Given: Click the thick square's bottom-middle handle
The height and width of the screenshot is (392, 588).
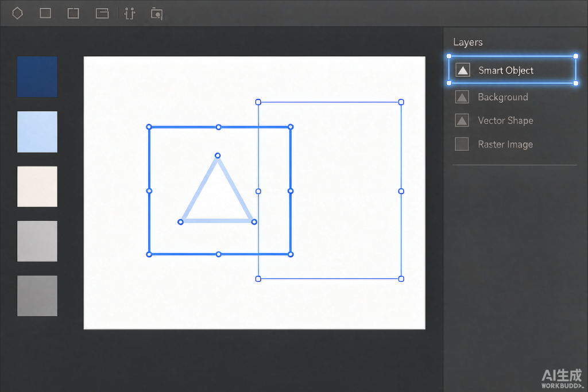Looking at the screenshot, I should tap(219, 254).
